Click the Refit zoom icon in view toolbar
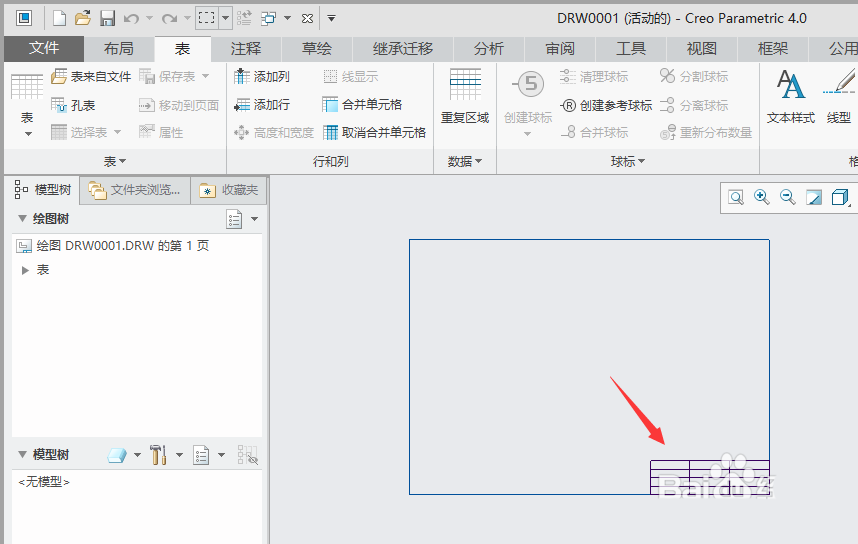 coord(736,198)
